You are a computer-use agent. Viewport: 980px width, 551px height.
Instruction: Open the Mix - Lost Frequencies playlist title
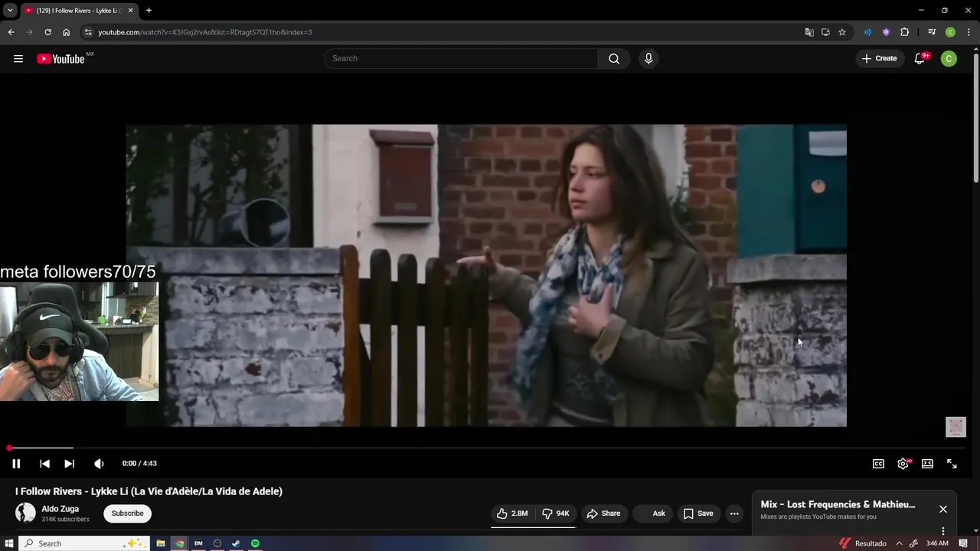838,504
